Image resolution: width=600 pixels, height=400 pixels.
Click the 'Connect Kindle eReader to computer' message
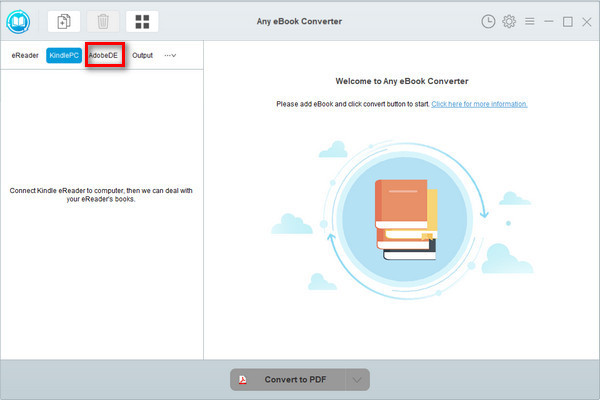(101, 194)
